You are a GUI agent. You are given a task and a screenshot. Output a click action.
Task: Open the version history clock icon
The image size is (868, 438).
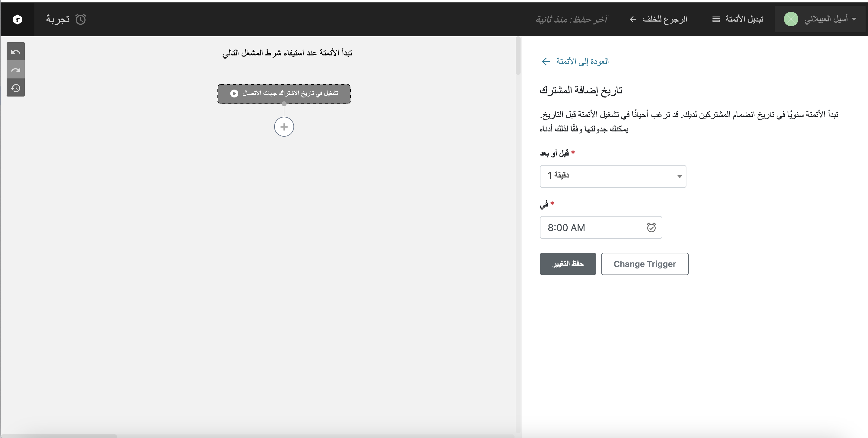coord(15,88)
